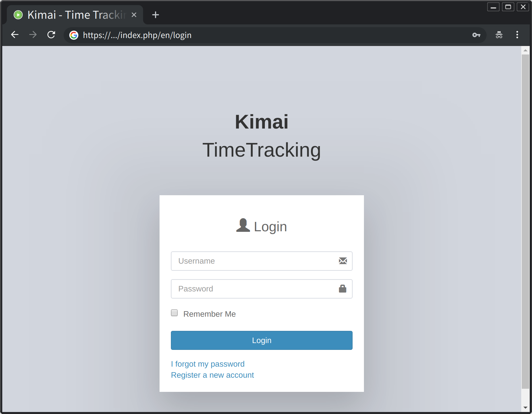Click the scrollbar down arrow
Viewport: 532px width, 414px height.
pos(526,408)
